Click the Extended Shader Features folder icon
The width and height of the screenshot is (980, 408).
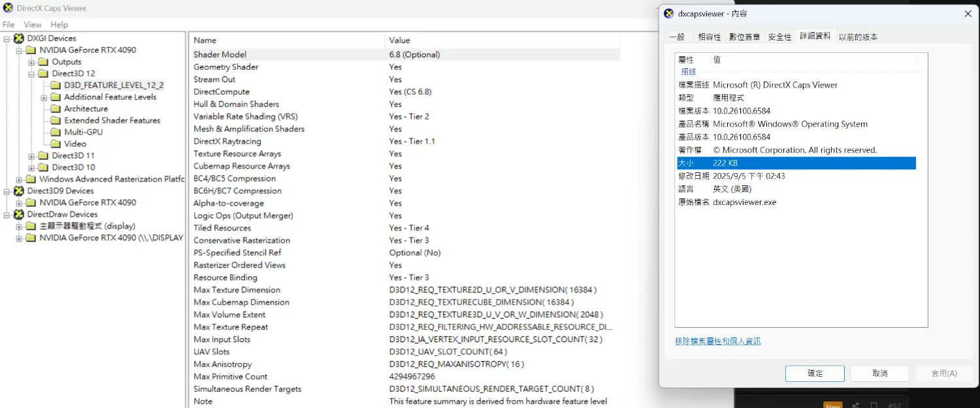point(56,121)
